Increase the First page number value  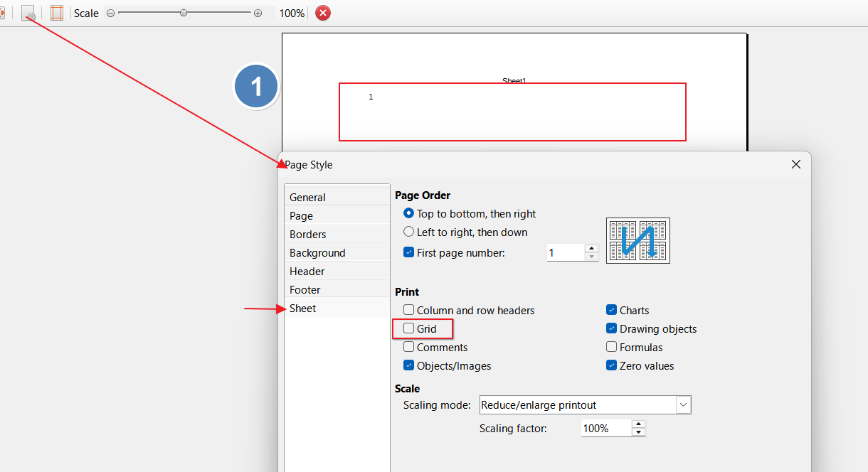591,249
